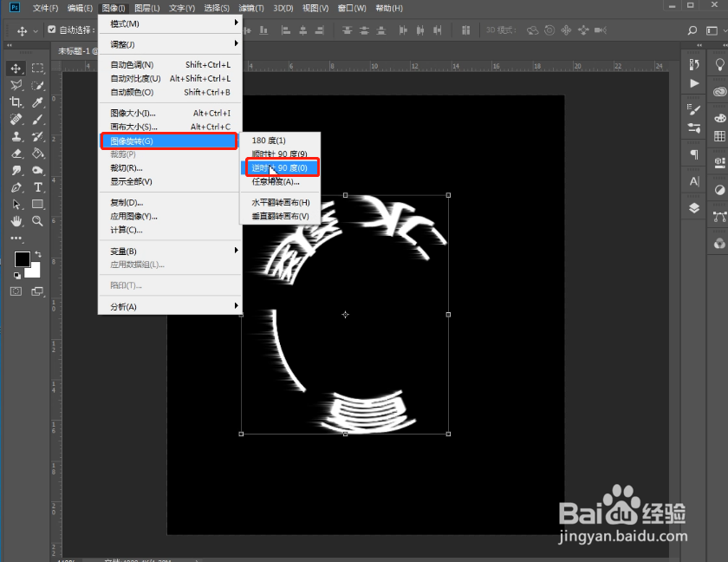Viewport: 728px width, 562px height.
Task: Select the History Brush tool
Action: [x=37, y=136]
